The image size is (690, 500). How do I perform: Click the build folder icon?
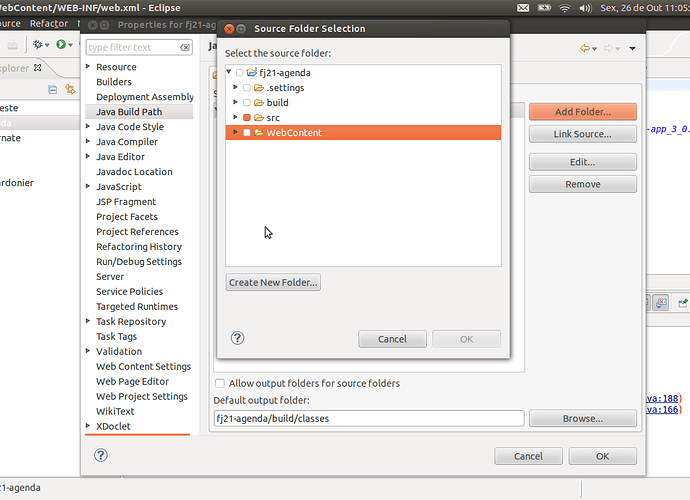click(259, 103)
